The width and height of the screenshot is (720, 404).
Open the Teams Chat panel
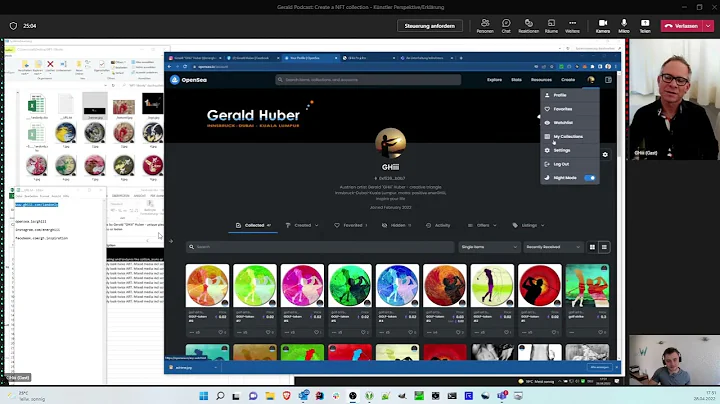(x=506, y=26)
